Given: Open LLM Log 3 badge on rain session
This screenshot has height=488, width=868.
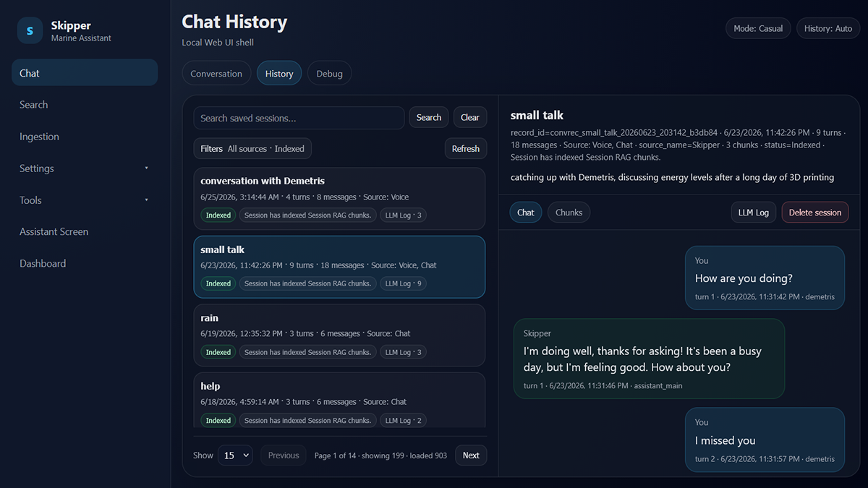Looking at the screenshot, I should [x=403, y=352].
